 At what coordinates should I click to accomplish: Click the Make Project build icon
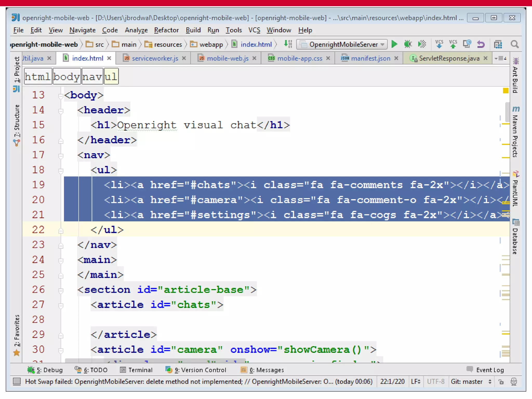pos(288,44)
